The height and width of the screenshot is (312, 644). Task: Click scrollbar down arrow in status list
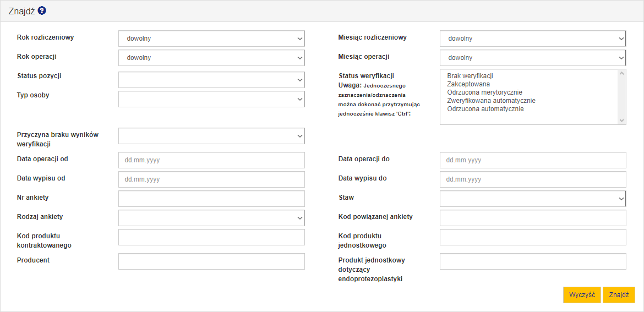point(621,121)
